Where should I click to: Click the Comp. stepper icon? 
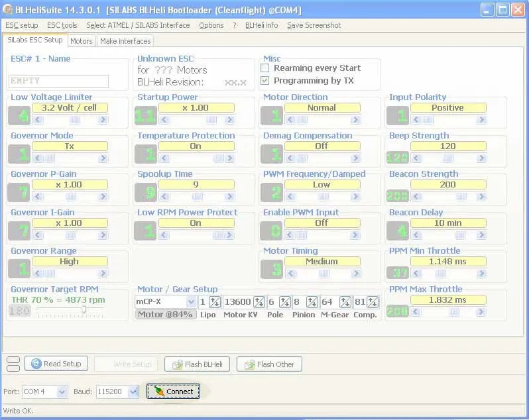[x=374, y=302]
